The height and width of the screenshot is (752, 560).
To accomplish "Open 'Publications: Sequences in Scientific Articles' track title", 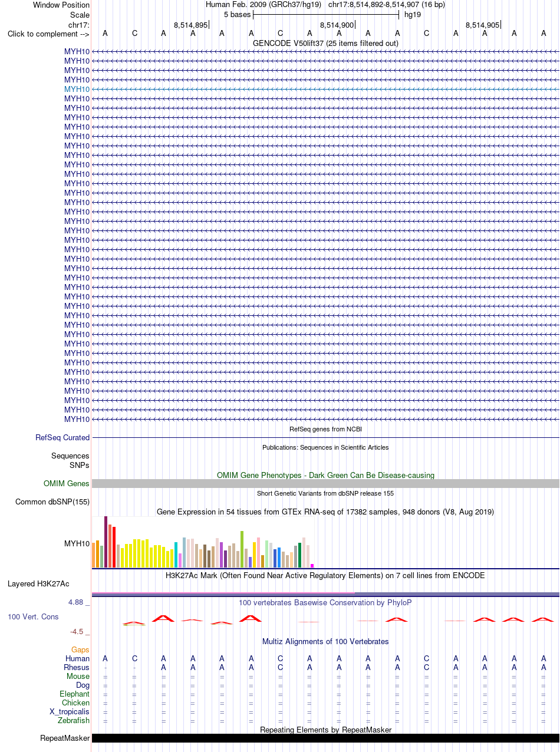I will [325, 447].
